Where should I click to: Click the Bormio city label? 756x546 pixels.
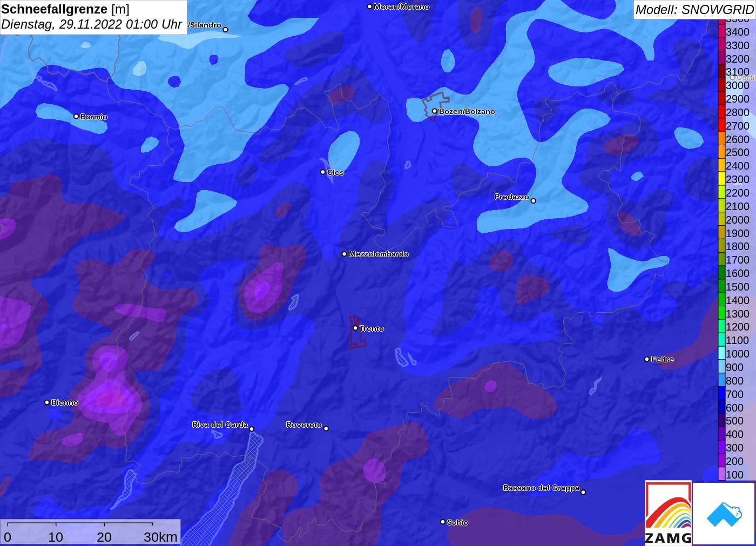click(x=94, y=117)
